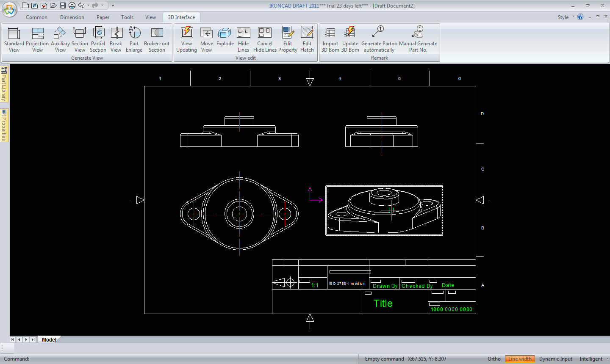Import the 3D Bom

(x=330, y=39)
